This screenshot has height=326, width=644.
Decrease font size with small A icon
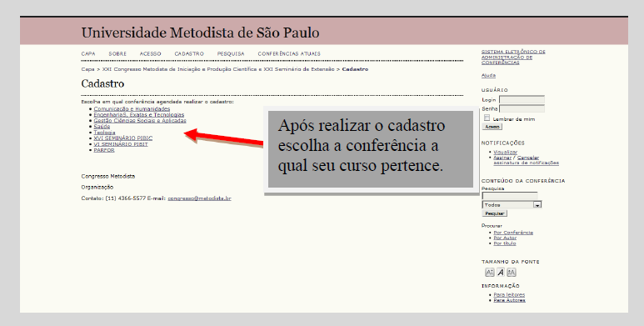coord(490,272)
